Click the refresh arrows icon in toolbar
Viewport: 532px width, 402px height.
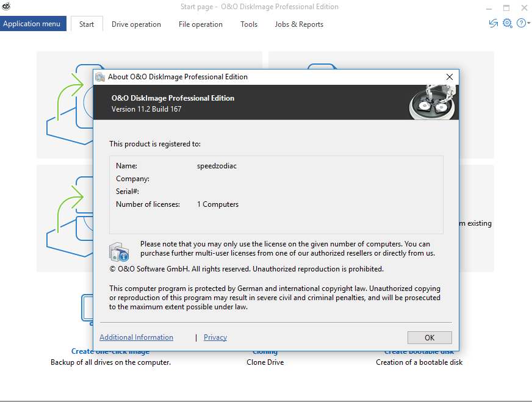click(x=494, y=23)
